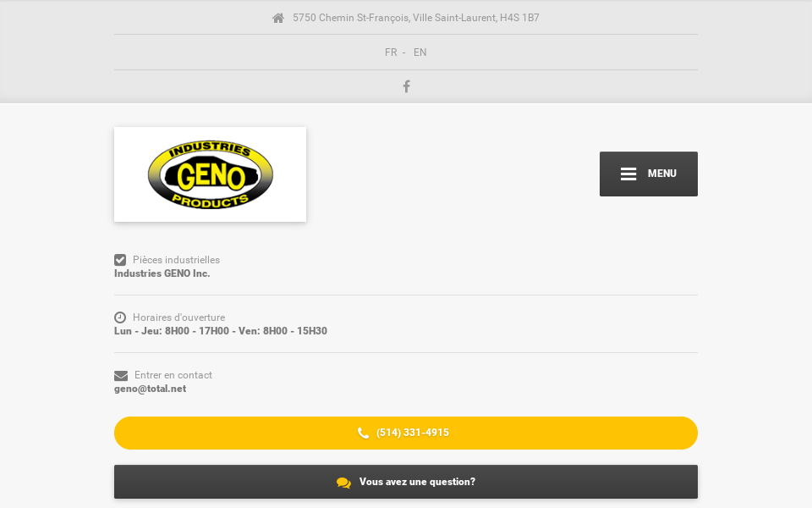Select the FR language option

(x=391, y=52)
